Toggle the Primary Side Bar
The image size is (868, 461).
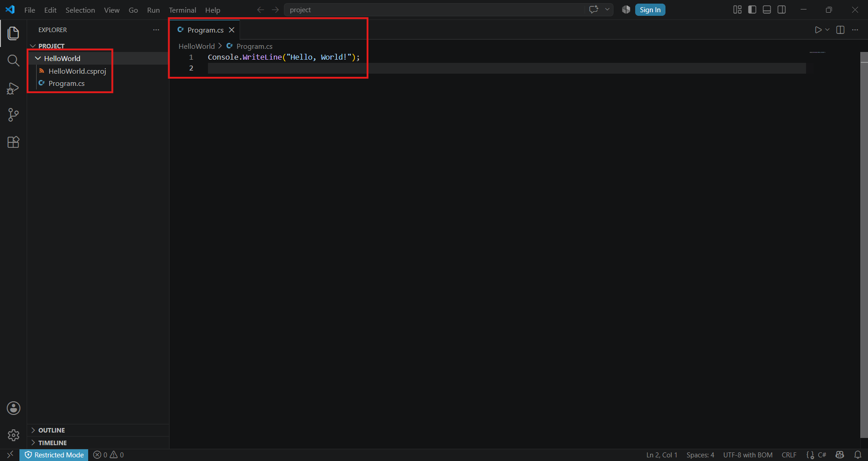752,9
